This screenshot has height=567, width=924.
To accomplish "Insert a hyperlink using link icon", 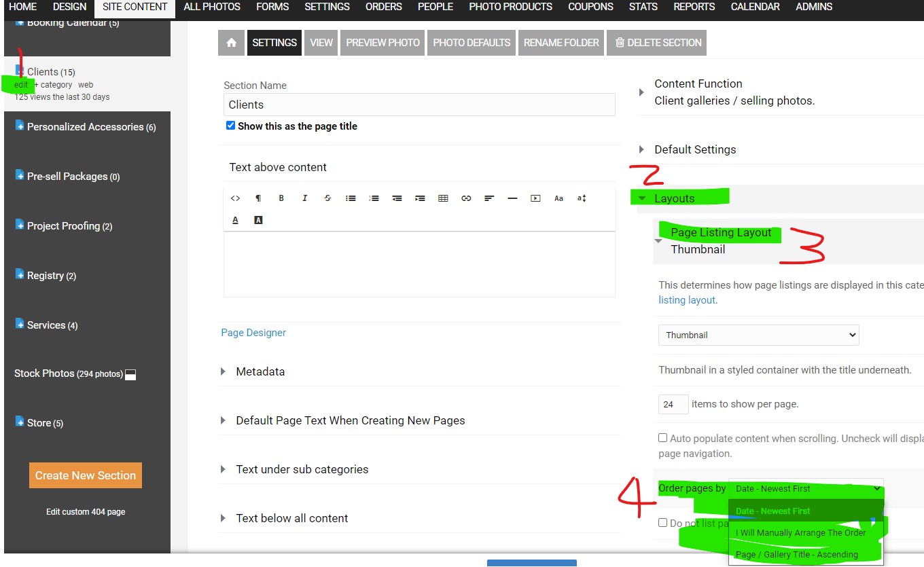I will [x=466, y=198].
